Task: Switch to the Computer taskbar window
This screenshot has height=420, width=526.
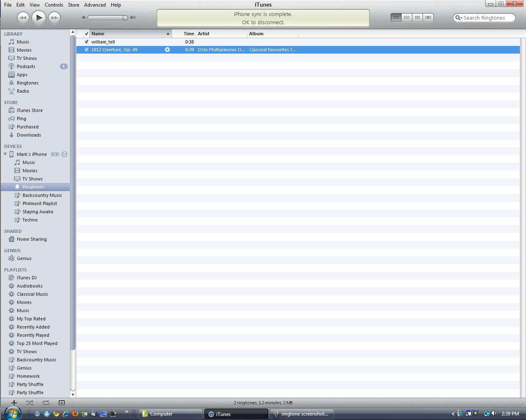Action: tap(170, 414)
